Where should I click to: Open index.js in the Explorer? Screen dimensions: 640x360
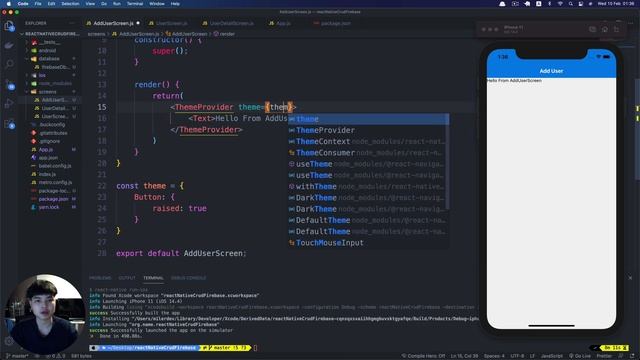coord(50,174)
